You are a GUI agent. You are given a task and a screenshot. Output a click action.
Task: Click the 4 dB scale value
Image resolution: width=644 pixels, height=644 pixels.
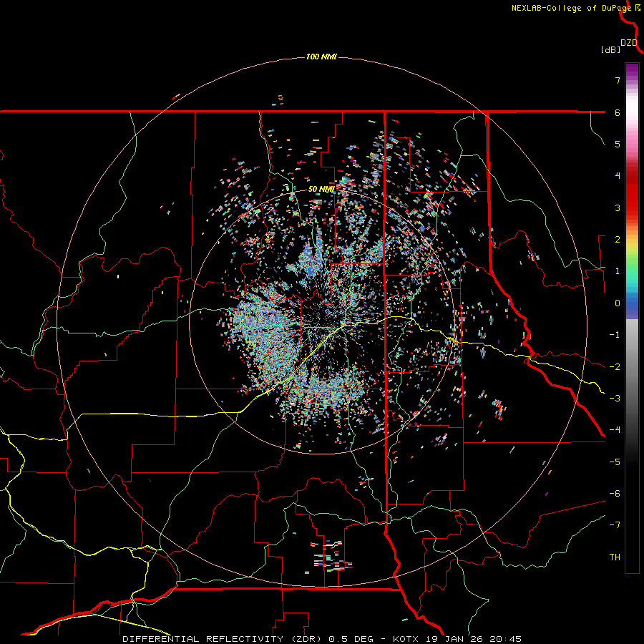point(618,176)
